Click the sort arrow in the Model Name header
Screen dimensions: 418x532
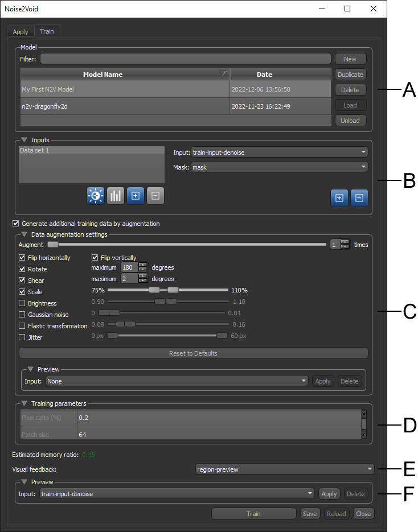pos(223,74)
